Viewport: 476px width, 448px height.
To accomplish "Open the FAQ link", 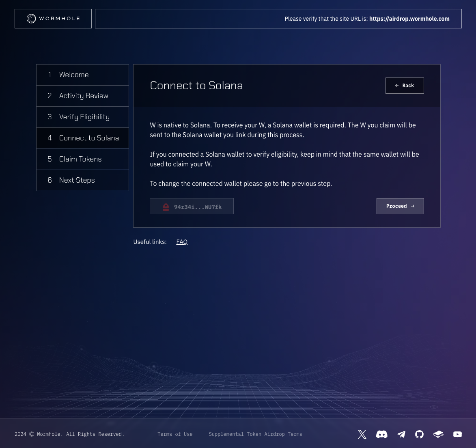I will point(182,242).
